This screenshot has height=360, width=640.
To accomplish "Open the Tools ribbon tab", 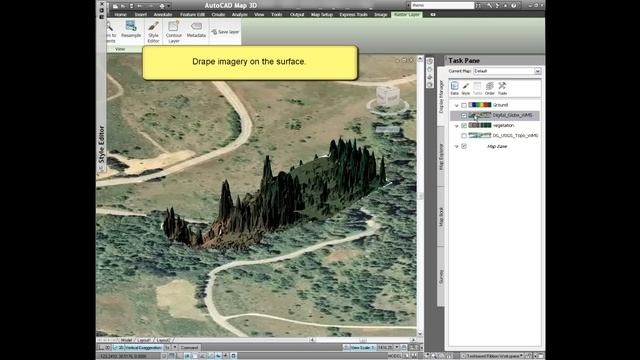I will 277,15.
